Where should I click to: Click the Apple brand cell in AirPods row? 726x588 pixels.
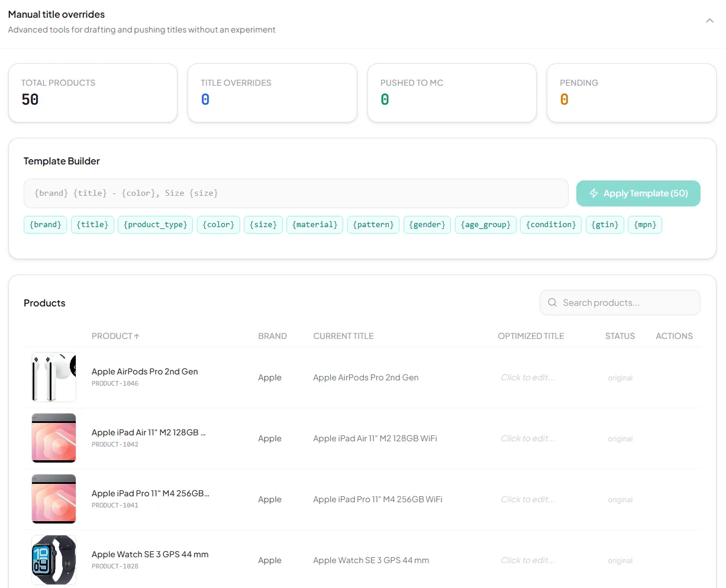click(270, 377)
